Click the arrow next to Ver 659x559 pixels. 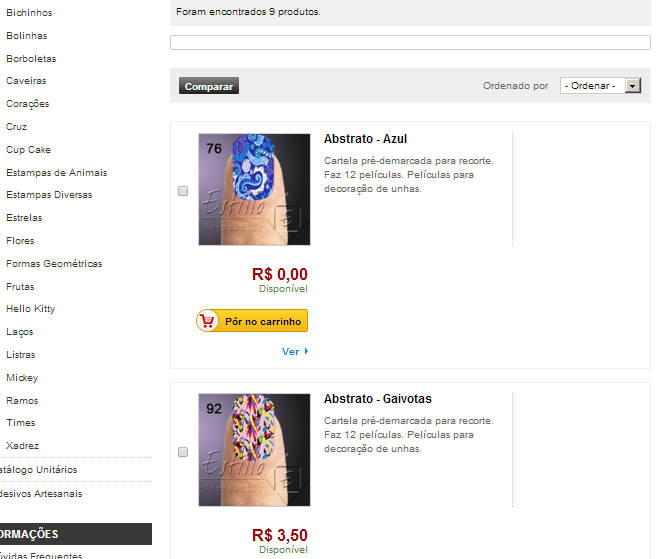click(x=306, y=351)
